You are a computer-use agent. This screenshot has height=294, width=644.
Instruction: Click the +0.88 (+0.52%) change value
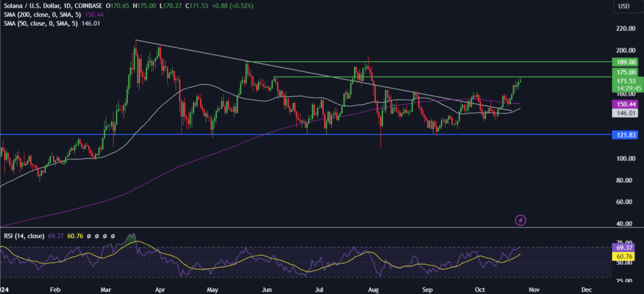tap(232, 6)
